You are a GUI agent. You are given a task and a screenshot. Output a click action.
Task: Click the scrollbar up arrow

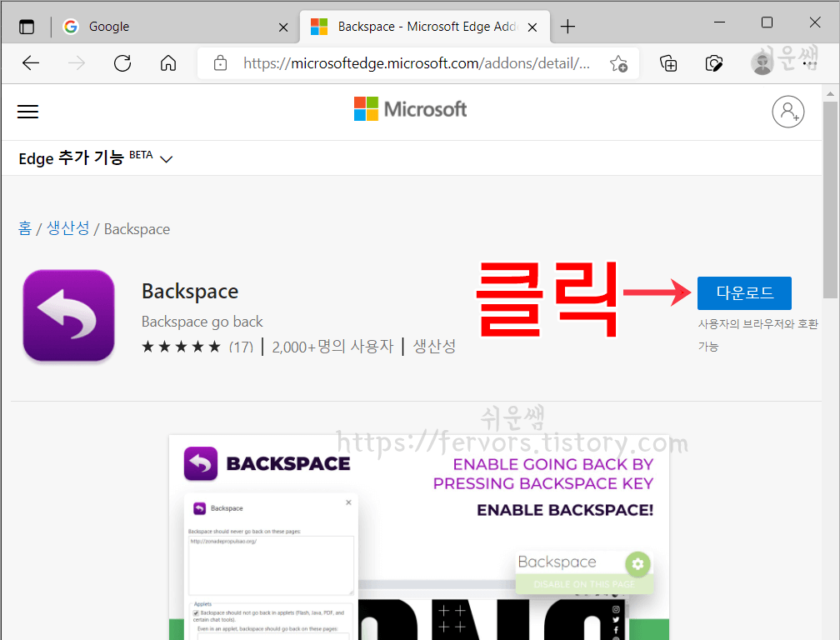click(830, 93)
